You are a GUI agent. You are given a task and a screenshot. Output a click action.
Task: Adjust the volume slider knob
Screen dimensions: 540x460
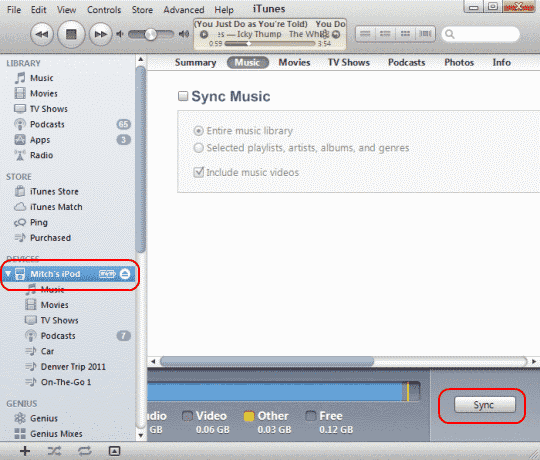(x=150, y=34)
